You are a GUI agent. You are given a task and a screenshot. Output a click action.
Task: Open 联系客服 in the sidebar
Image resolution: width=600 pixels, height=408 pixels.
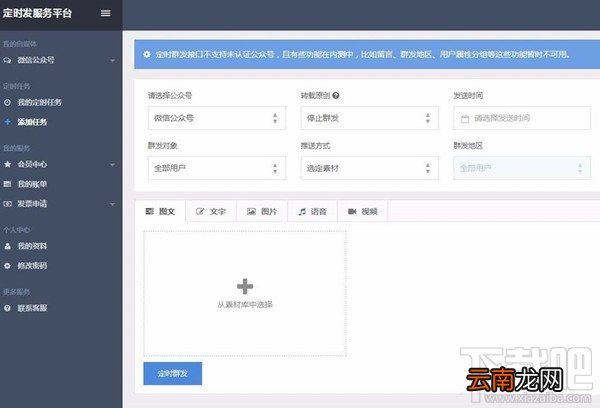(x=32, y=308)
